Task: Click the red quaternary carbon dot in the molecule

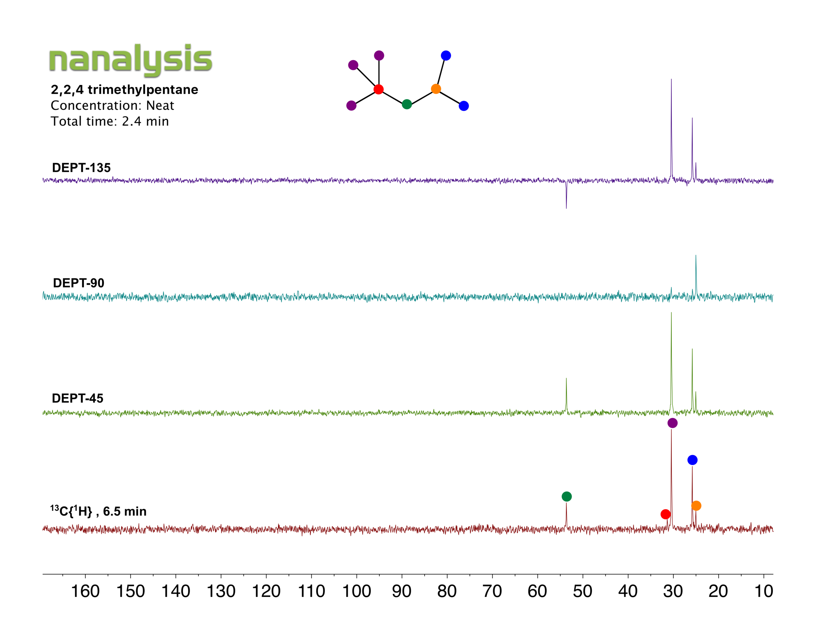Action: coord(378,89)
